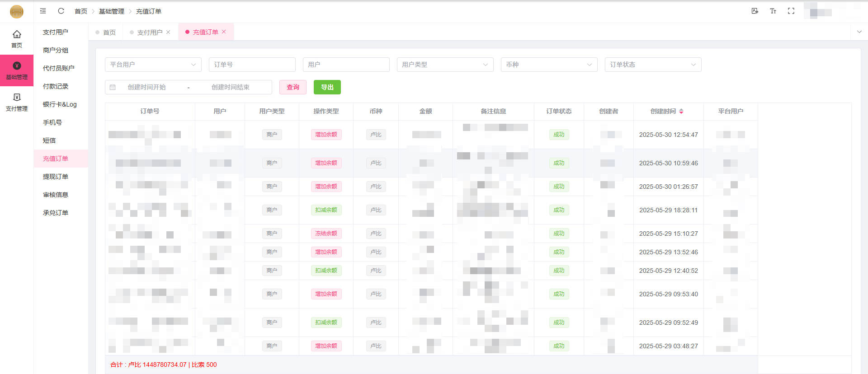The width and height of the screenshot is (868, 374).
Task: Close the 充值订单 tab
Action: point(224,32)
